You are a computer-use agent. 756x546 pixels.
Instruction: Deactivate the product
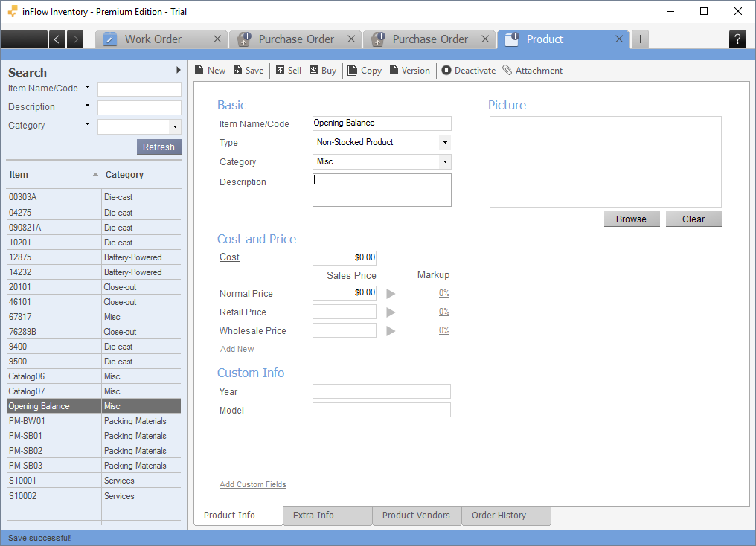coord(468,71)
